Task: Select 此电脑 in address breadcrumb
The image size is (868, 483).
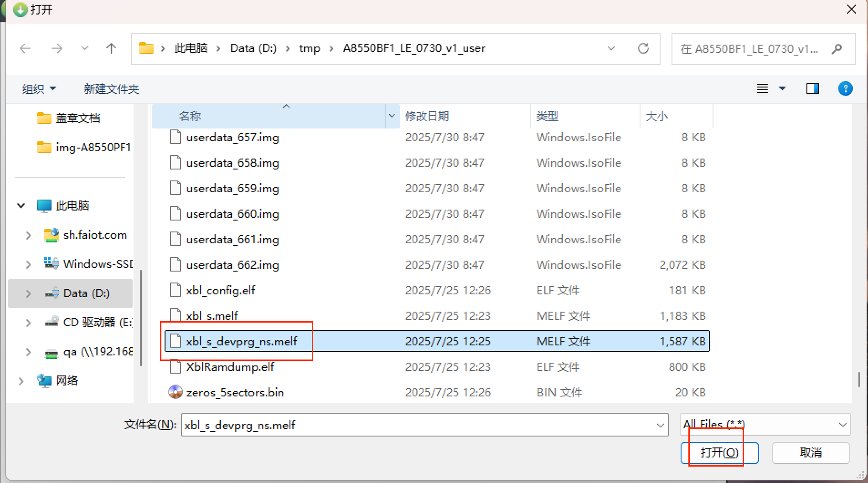Action: pos(191,48)
